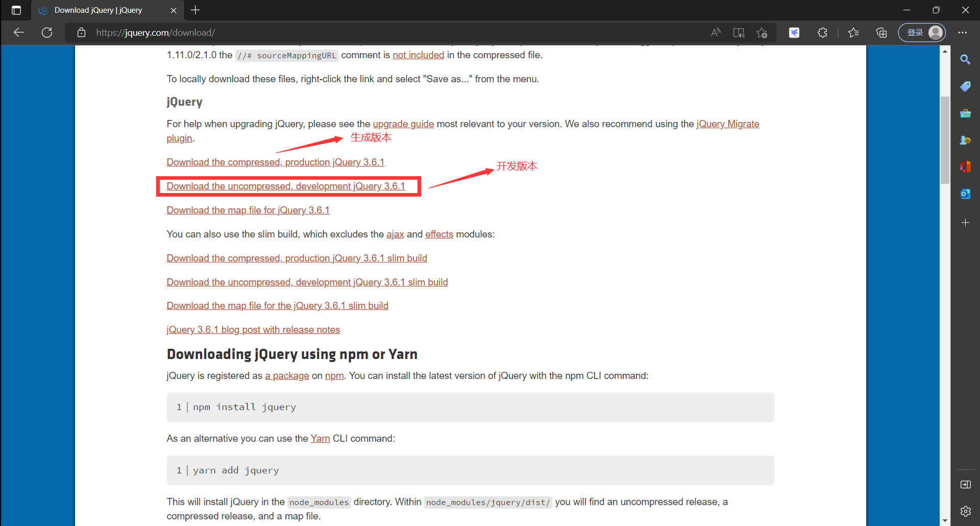This screenshot has width=980, height=526.
Task: Open the profile sign-in button
Action: point(922,33)
